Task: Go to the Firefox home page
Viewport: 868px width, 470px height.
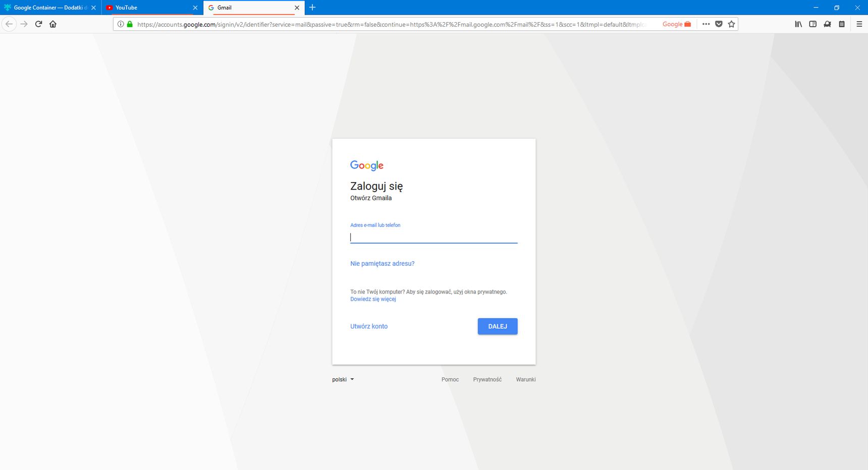Action: coord(53,24)
